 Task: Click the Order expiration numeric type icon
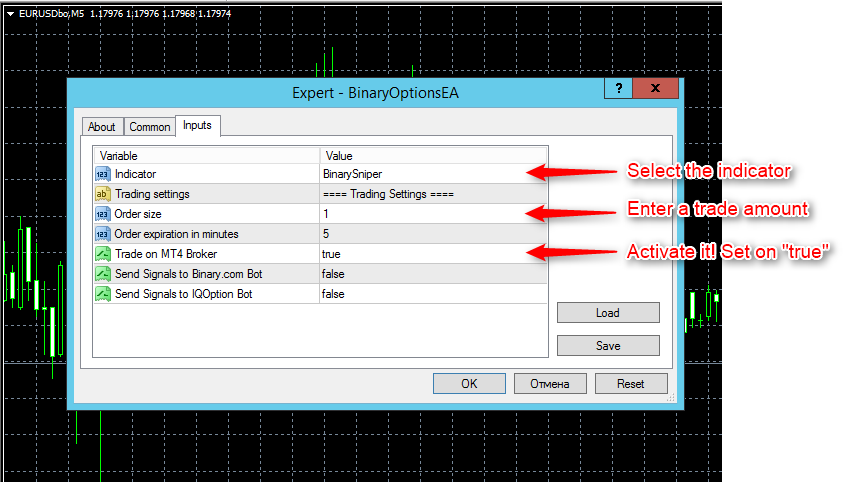pos(103,234)
